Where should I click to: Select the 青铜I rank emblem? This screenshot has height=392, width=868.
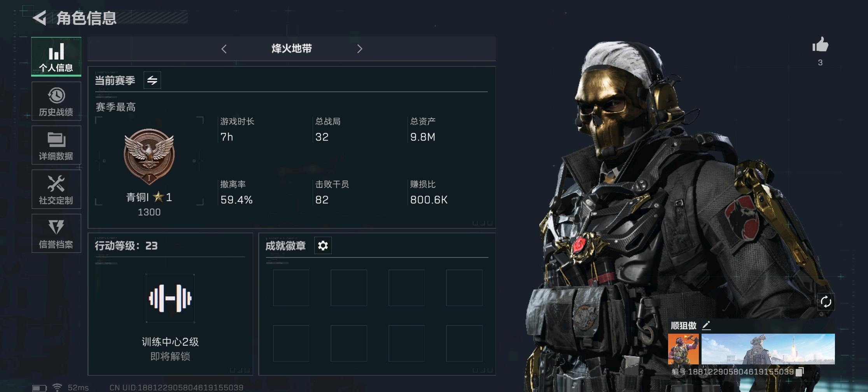149,156
